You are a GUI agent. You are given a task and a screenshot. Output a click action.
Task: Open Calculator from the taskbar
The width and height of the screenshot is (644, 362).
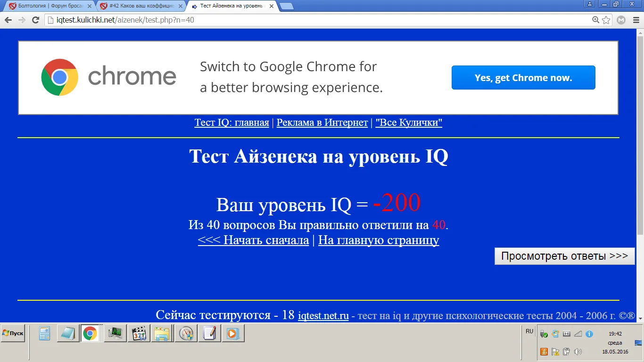coord(44,334)
